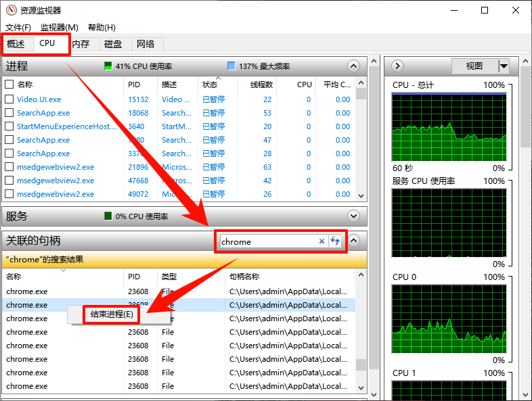The height and width of the screenshot is (401, 532).
Task: Open the 监视器(M) menu
Action: click(x=60, y=28)
